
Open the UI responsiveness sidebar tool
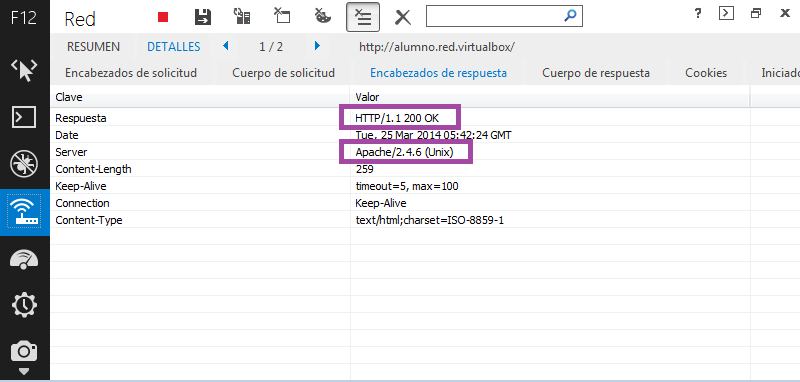pyautogui.click(x=24, y=259)
